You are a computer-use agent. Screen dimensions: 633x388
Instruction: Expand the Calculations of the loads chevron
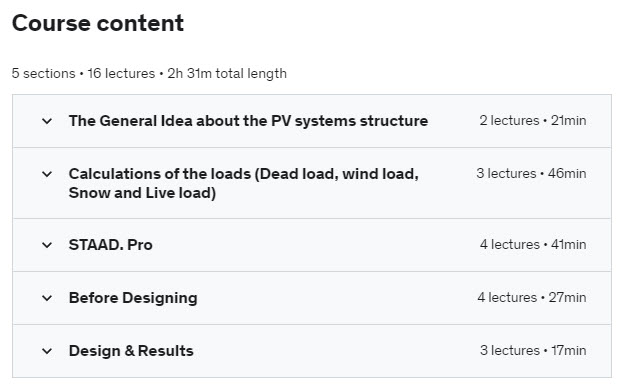coord(47,174)
